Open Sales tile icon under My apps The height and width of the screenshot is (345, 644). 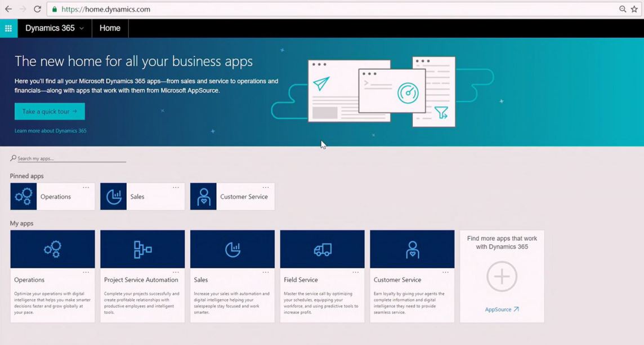click(x=232, y=249)
